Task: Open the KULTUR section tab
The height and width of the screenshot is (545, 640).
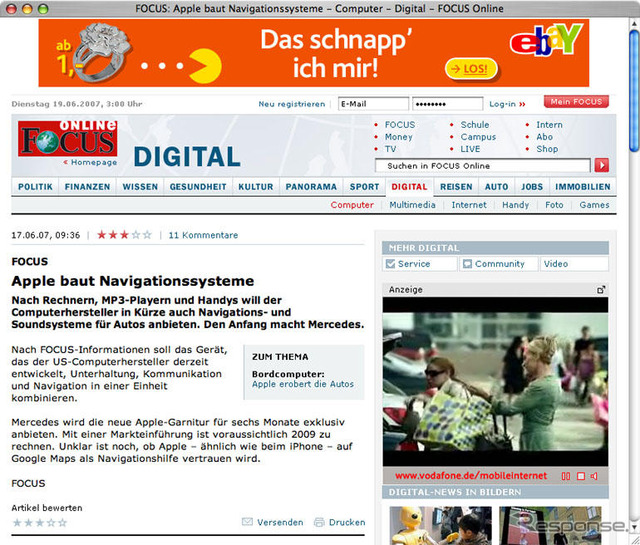Action: (x=256, y=187)
